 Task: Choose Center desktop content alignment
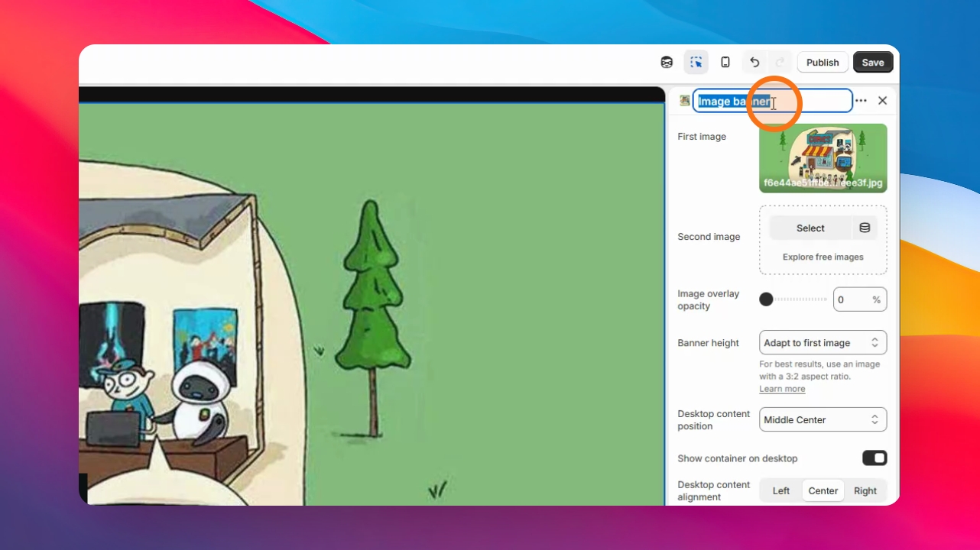(x=823, y=491)
